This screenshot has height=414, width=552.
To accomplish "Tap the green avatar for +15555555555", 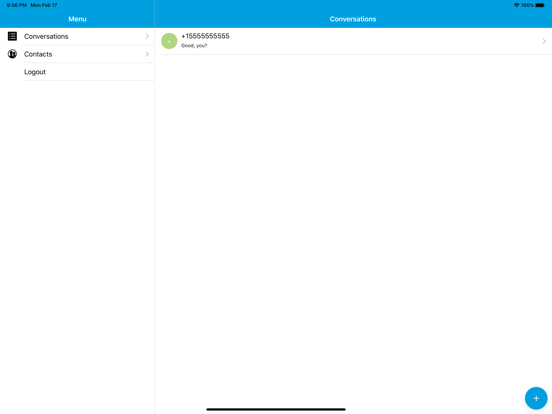I will [x=169, y=41].
